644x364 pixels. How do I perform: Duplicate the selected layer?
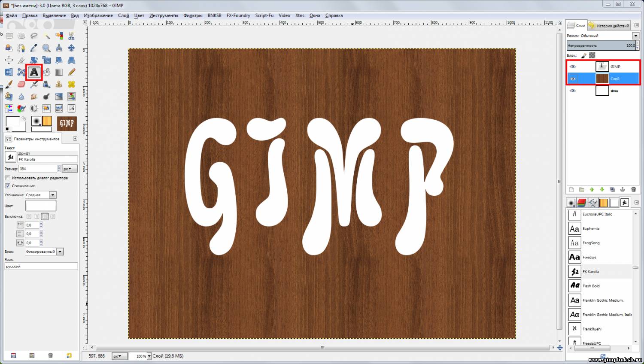pos(613,189)
